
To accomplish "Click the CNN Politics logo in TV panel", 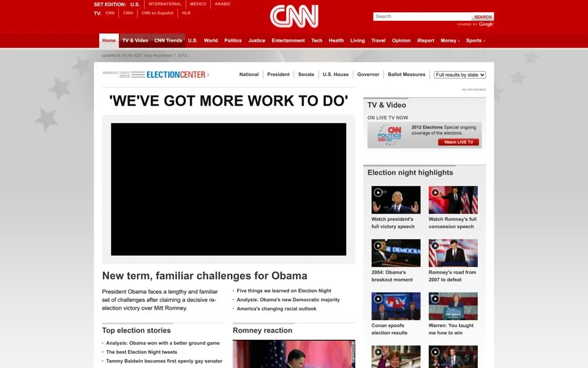I will [390, 135].
